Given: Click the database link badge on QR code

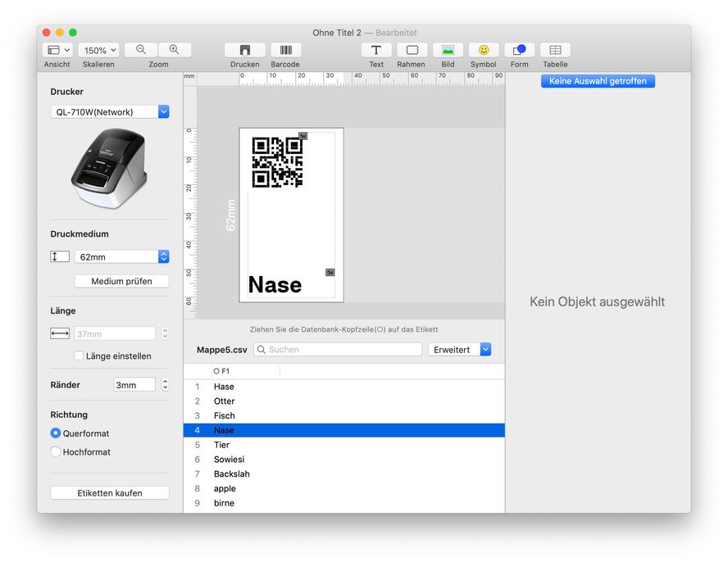Looking at the screenshot, I should tap(303, 135).
